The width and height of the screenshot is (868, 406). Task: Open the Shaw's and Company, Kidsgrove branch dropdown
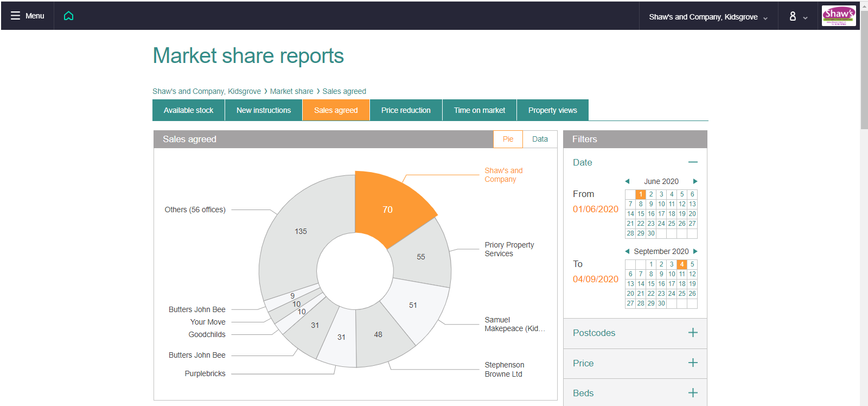point(708,17)
